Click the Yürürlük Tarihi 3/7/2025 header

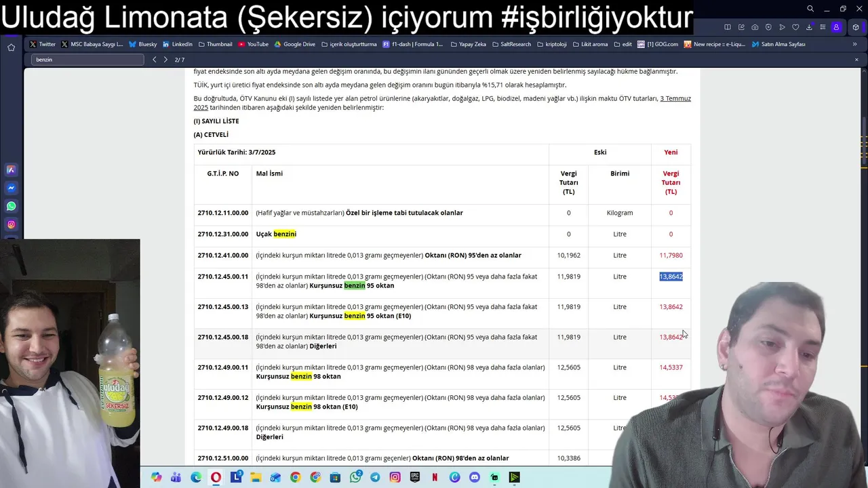[236, 152]
